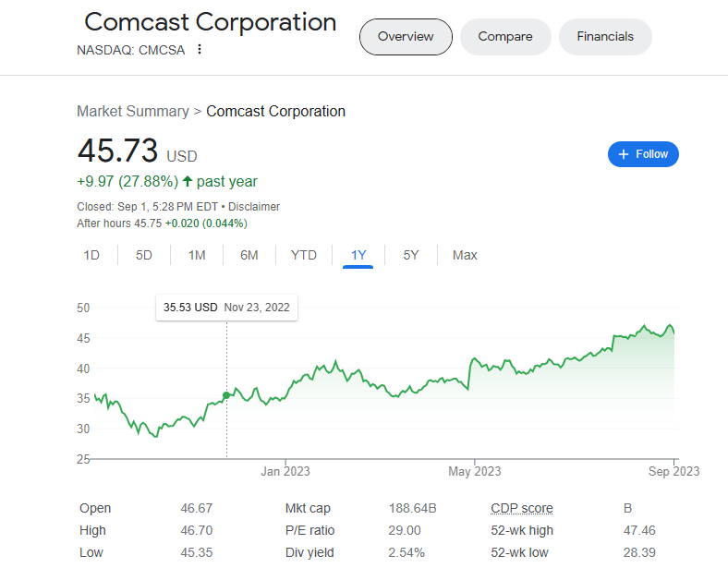Click the Jan 2023 axis marker
728x568 pixels.
[x=285, y=471]
